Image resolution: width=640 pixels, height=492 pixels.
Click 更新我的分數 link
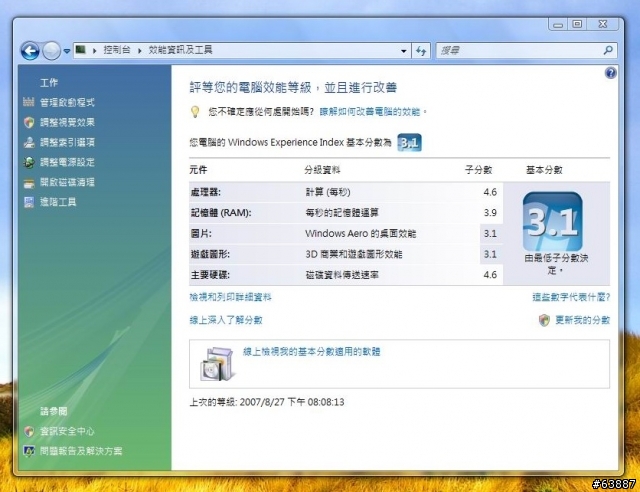coord(582,320)
